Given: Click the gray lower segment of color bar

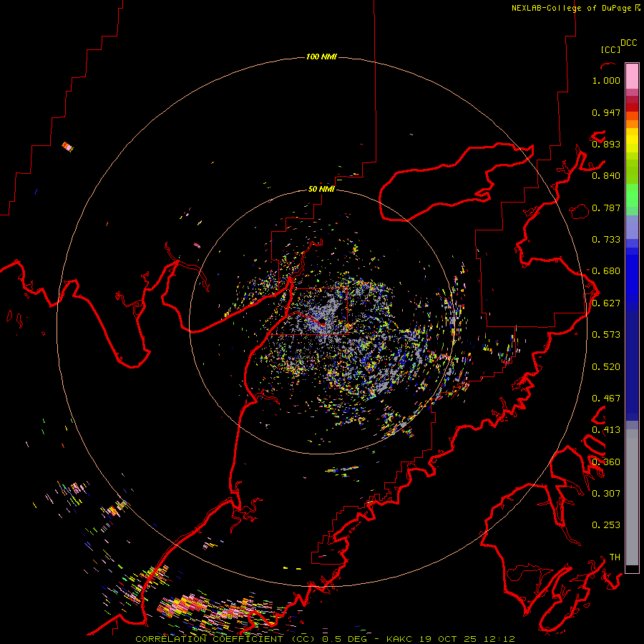Looking at the screenshot, I should (632, 497).
